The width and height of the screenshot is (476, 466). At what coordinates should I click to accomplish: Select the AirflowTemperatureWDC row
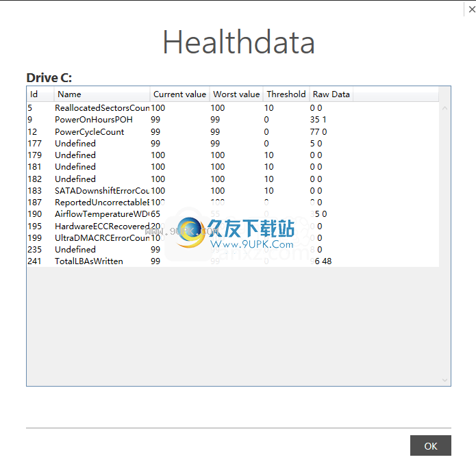click(x=233, y=214)
